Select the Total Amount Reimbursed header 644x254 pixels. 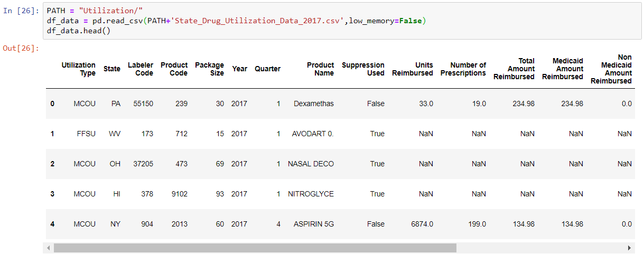tap(514, 69)
